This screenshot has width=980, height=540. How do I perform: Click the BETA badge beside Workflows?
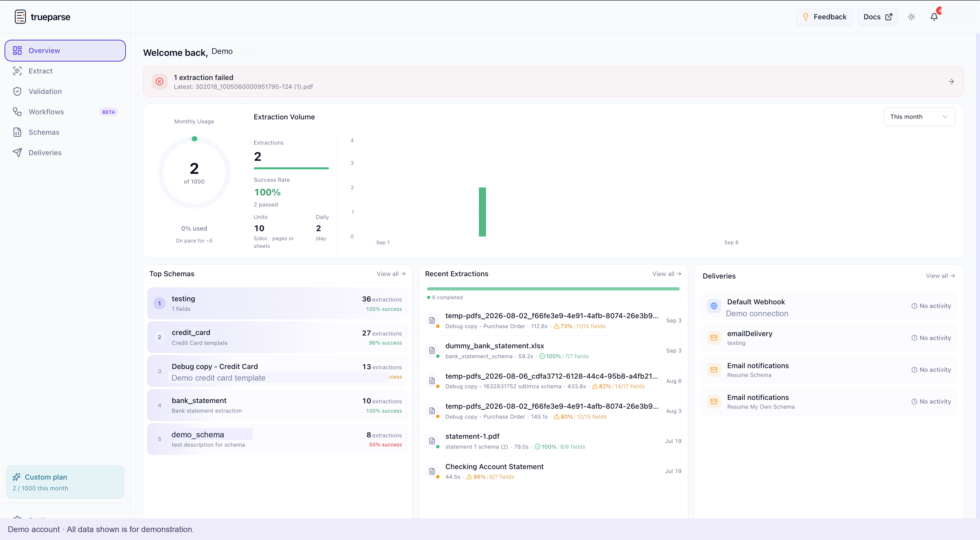click(x=108, y=112)
